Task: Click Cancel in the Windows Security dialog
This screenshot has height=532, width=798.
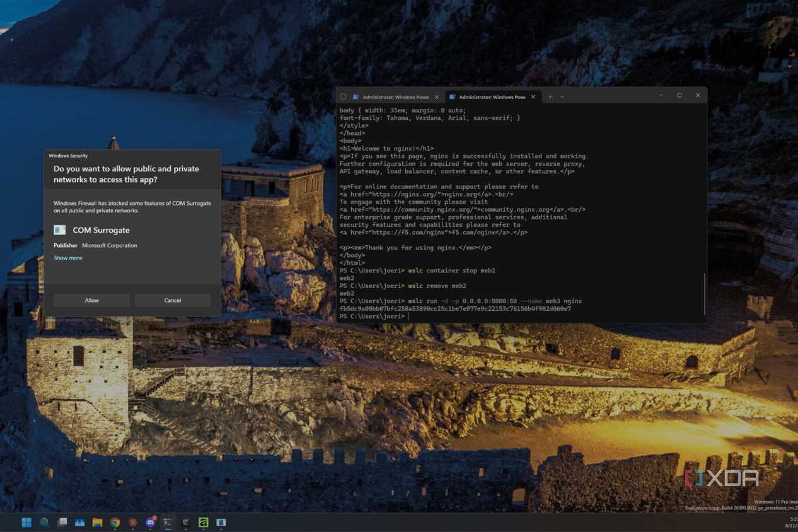Action: click(172, 301)
